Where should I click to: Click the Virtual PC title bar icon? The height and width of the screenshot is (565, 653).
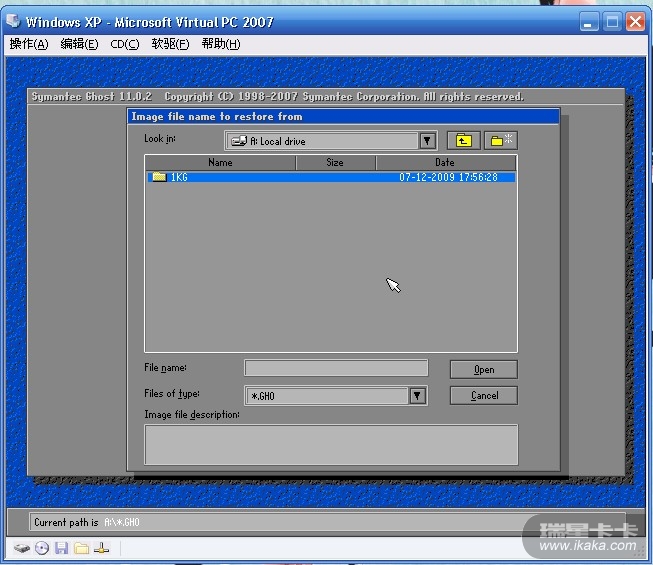(x=13, y=21)
